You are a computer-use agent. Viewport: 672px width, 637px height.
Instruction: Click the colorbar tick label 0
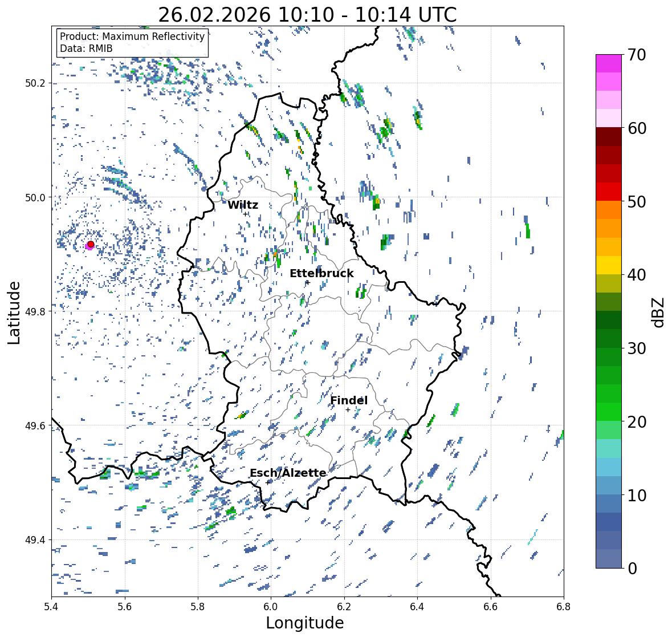(632, 569)
